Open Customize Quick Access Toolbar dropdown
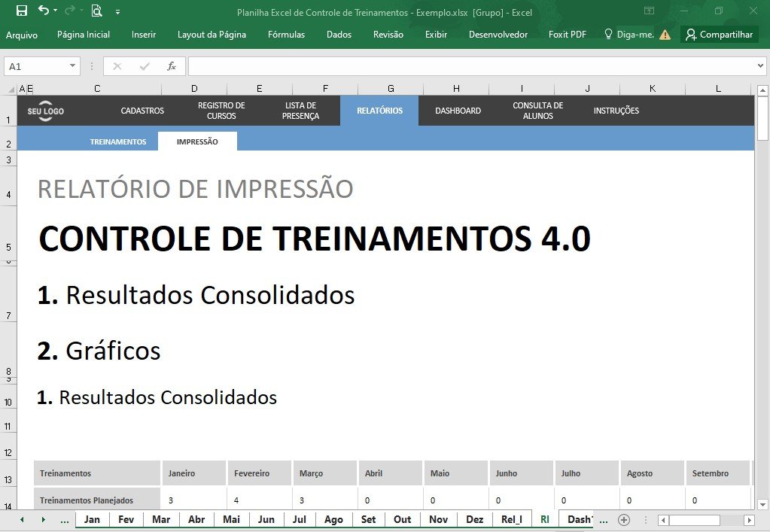This screenshot has height=532, width=770. tap(118, 12)
